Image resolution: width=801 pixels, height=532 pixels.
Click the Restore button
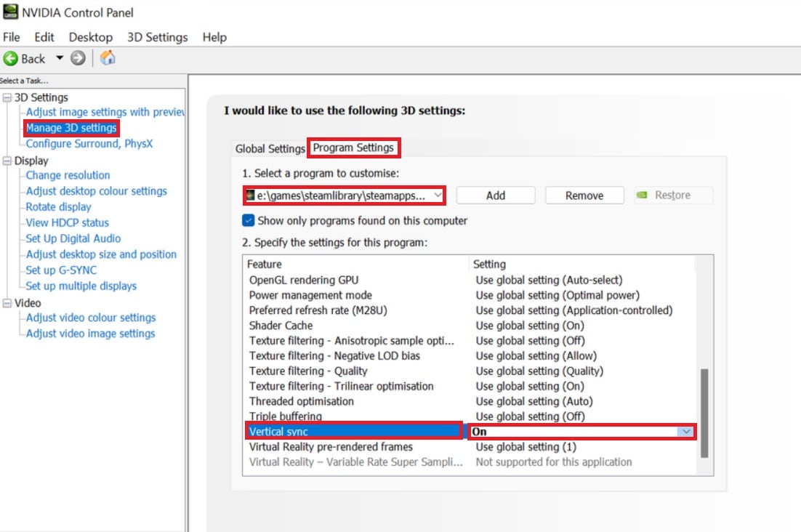[x=673, y=195]
